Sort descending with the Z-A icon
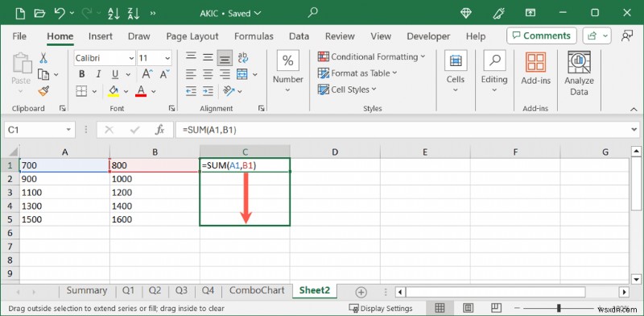The image size is (644, 316). point(134,13)
